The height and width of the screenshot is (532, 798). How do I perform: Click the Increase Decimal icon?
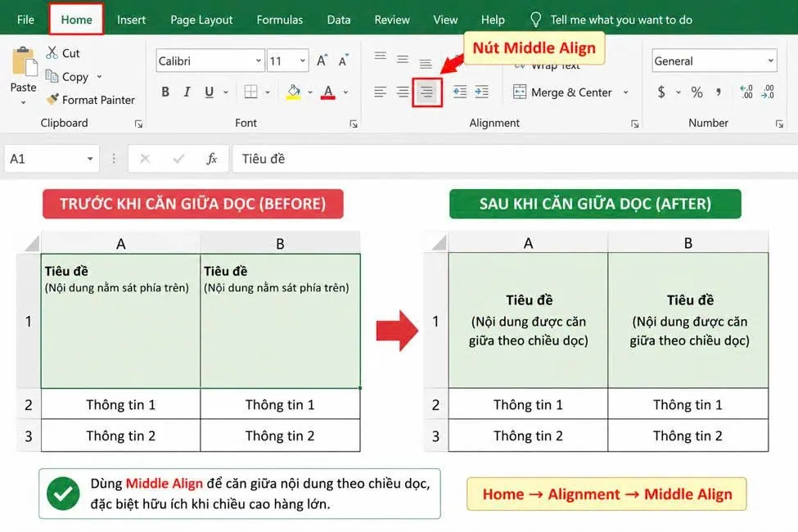tap(746, 92)
